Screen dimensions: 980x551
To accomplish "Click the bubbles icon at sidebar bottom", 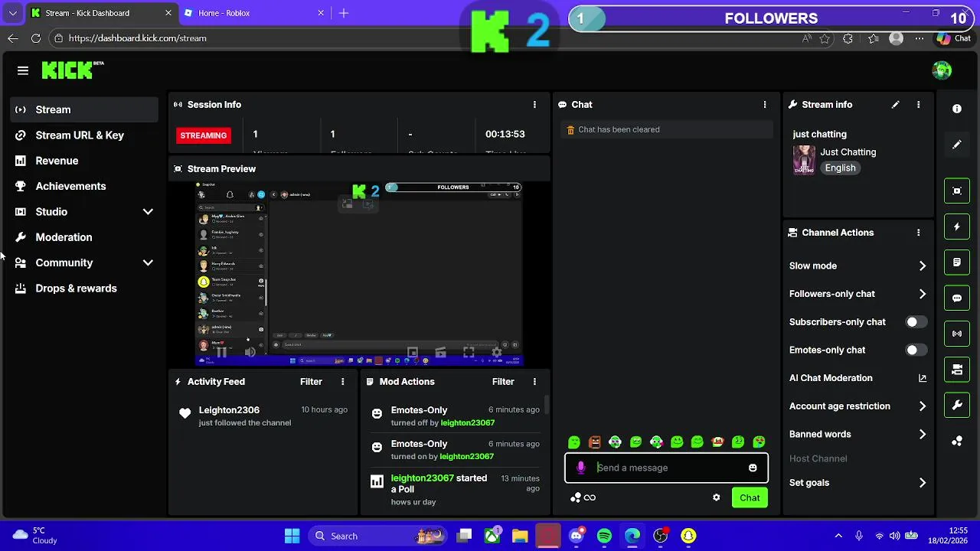I will coord(957,441).
